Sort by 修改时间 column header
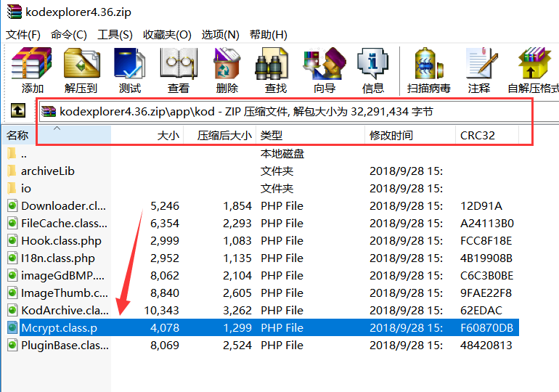The height and width of the screenshot is (392, 559). pos(391,136)
